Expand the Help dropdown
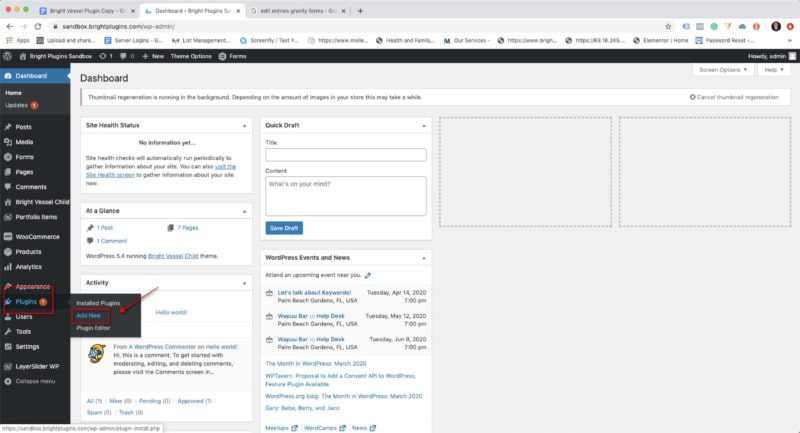 [x=774, y=69]
